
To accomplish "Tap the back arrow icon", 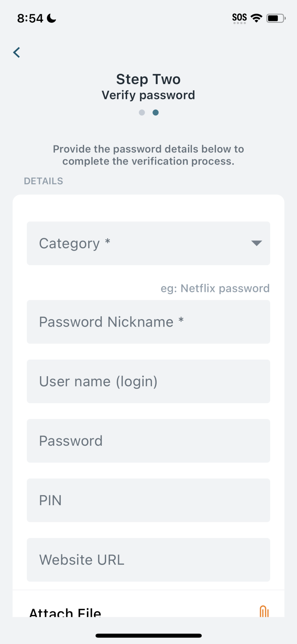I will (x=17, y=52).
